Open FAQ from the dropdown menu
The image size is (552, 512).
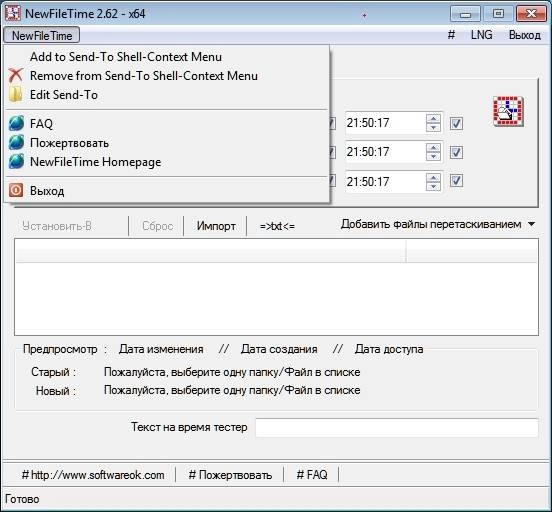pos(167,124)
